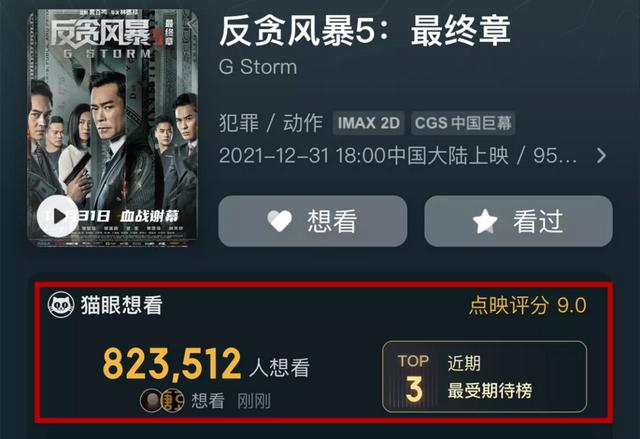The height and width of the screenshot is (439, 640).
Task: Select the IMAX 2D format tag
Action: coord(369,123)
